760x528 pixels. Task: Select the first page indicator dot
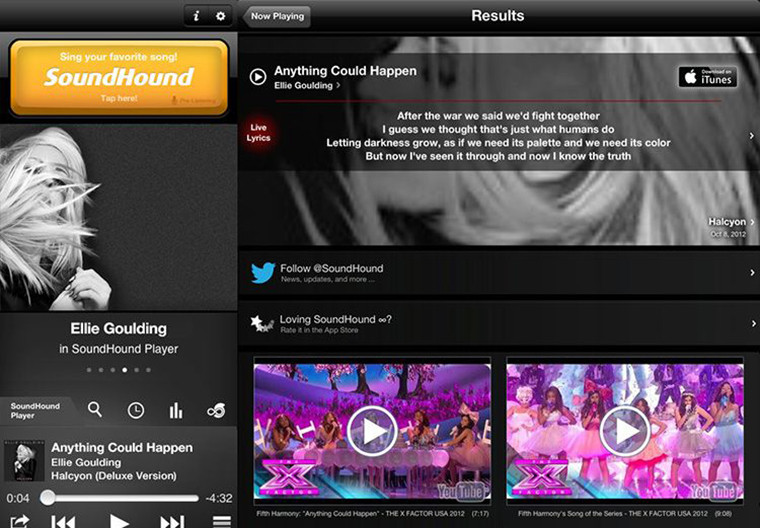(x=89, y=370)
